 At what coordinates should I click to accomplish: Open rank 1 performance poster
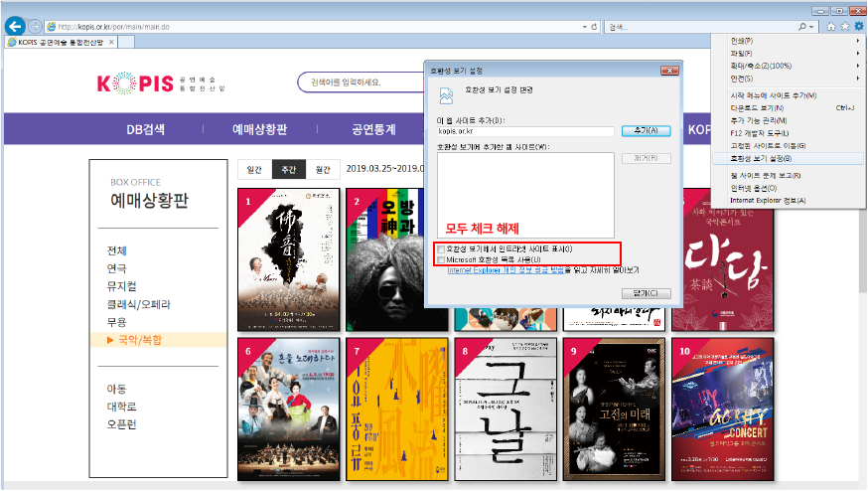coord(288,259)
